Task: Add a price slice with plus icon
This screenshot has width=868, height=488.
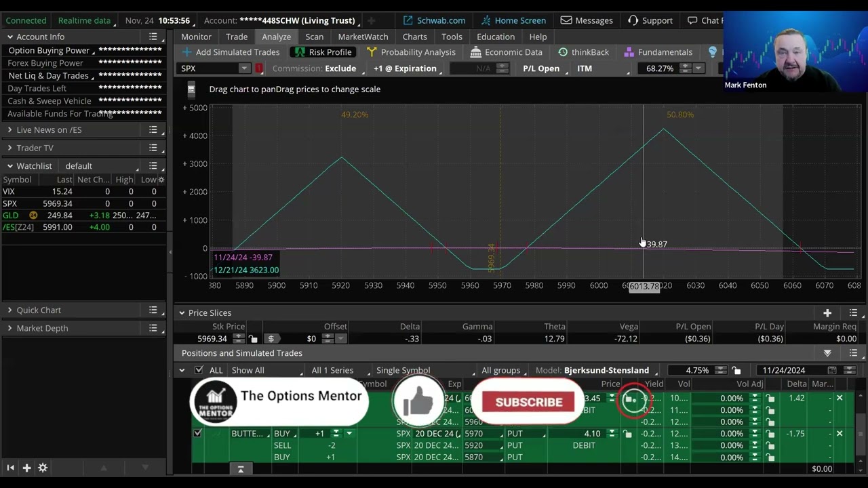Action: [x=827, y=312]
